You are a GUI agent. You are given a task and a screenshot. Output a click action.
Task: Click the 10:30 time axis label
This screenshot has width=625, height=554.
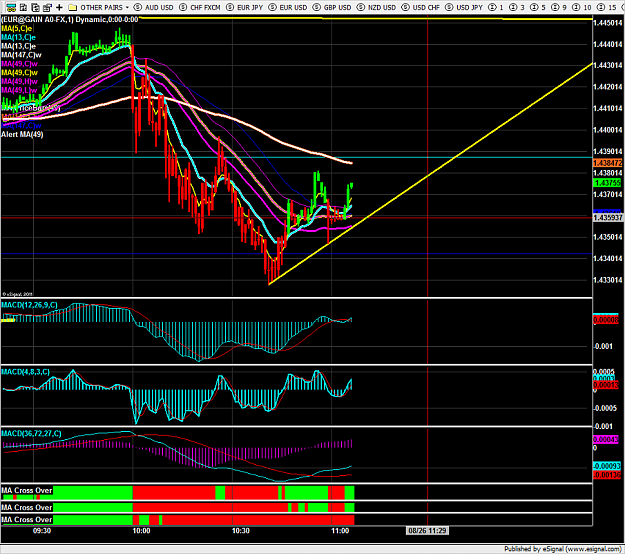tap(241, 530)
